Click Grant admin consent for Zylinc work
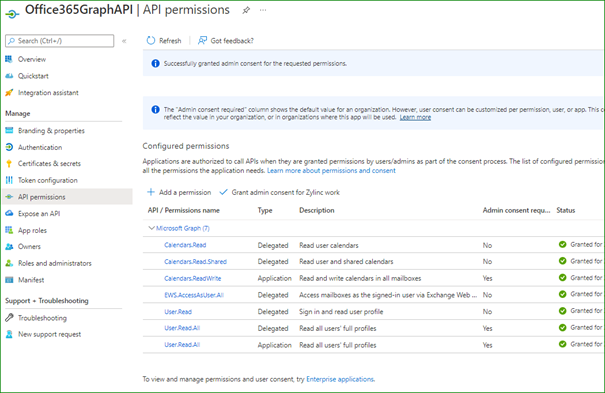605x393 pixels. [279, 192]
